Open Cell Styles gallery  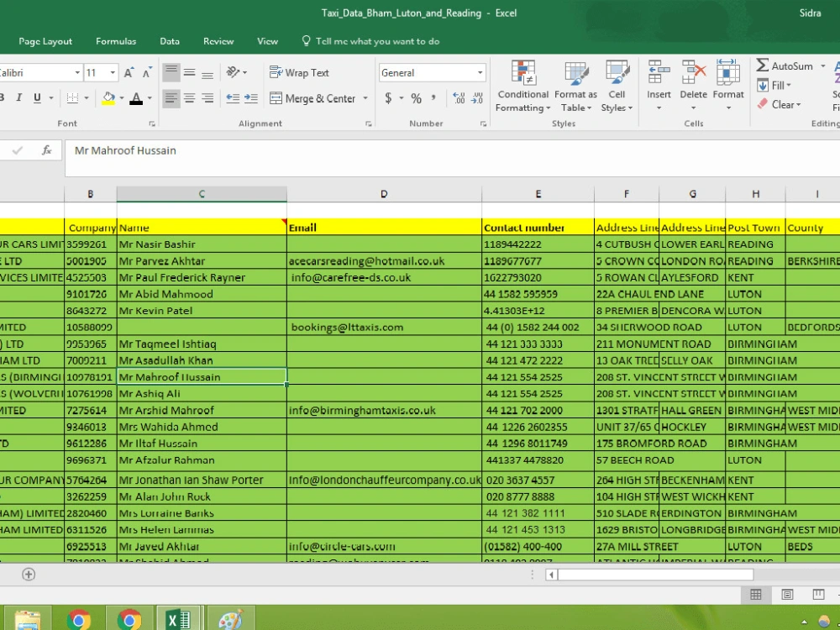(x=617, y=87)
